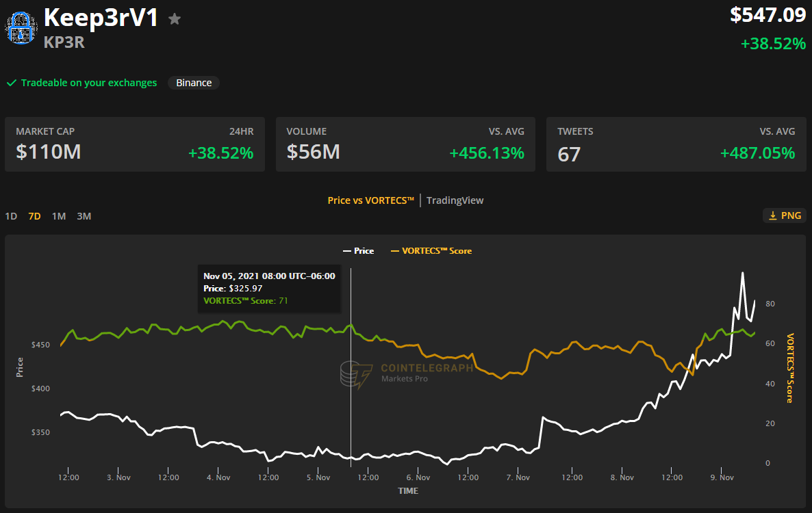812x513 pixels.
Task: Click the 80 VORTECS score axis label
Action: click(770, 304)
